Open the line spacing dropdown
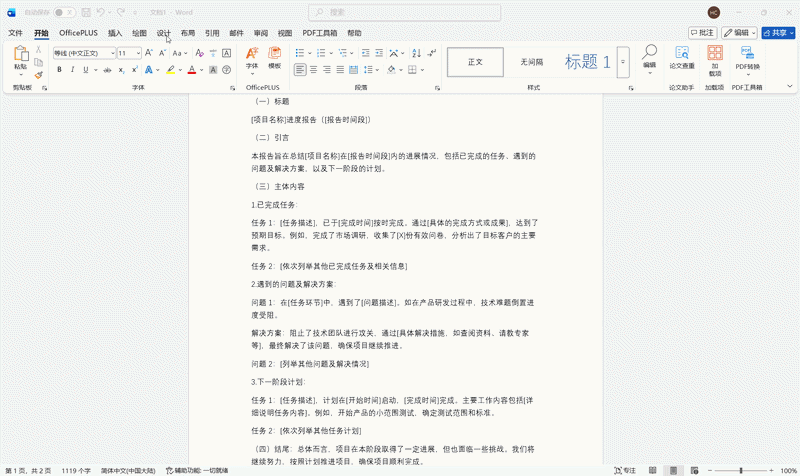The width and height of the screenshot is (800, 476). click(371, 70)
